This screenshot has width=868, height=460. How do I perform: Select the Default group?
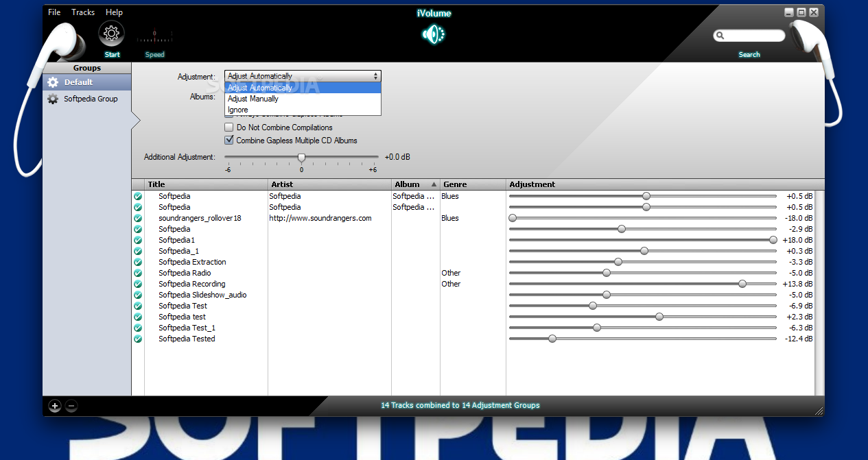point(87,82)
